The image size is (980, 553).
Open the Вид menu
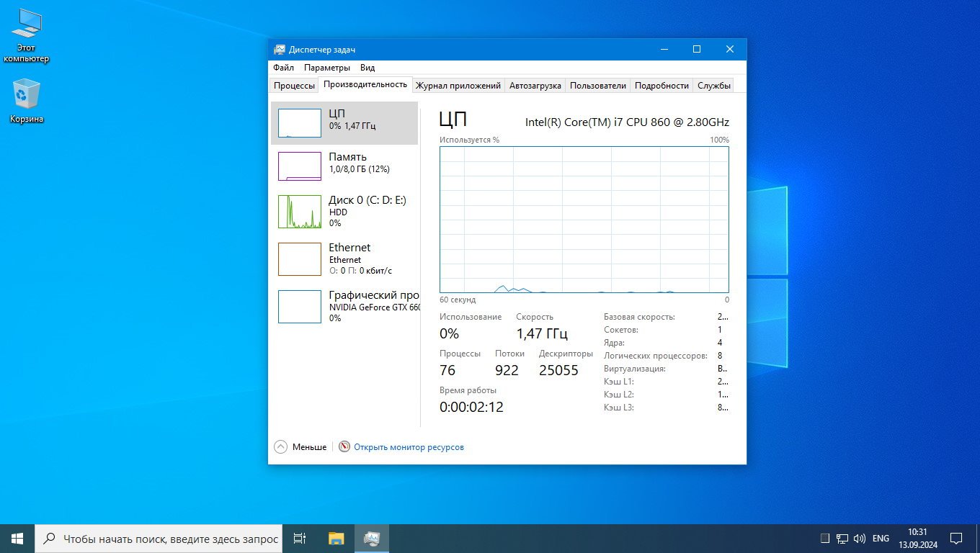pos(367,68)
